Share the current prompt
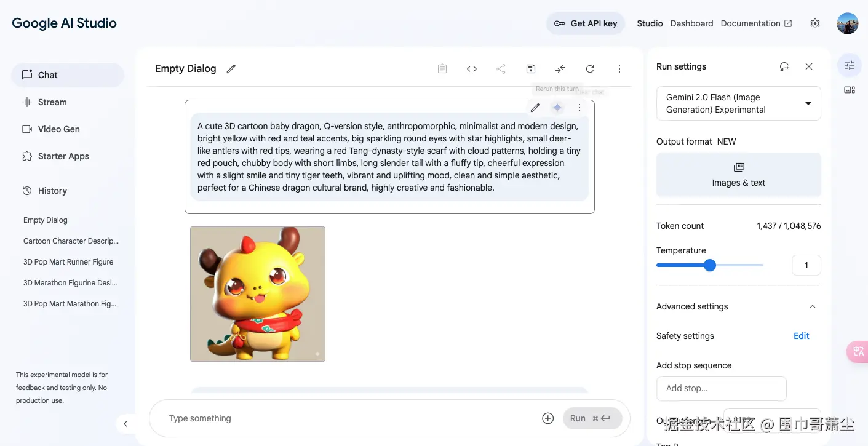The image size is (868, 446). (501, 68)
